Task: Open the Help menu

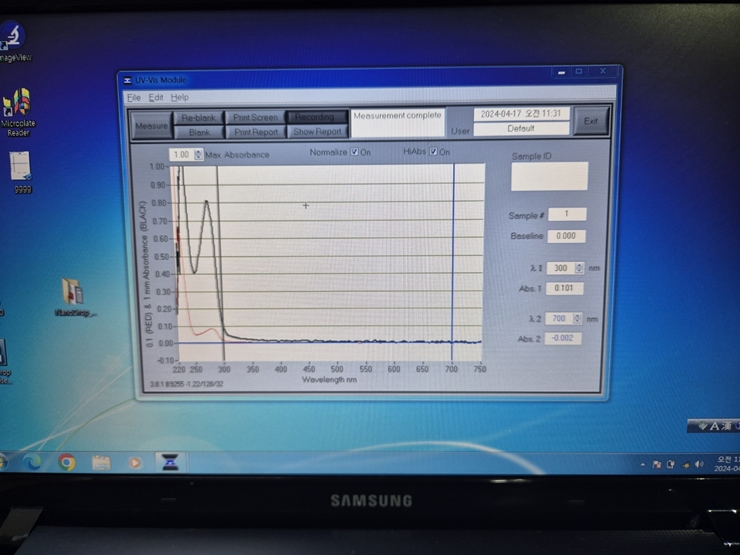Action: point(179,98)
